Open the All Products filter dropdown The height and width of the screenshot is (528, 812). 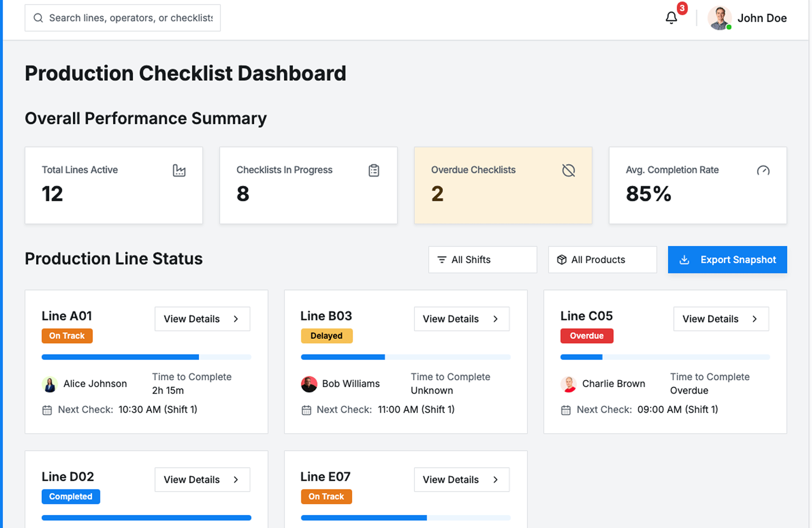[x=602, y=259]
